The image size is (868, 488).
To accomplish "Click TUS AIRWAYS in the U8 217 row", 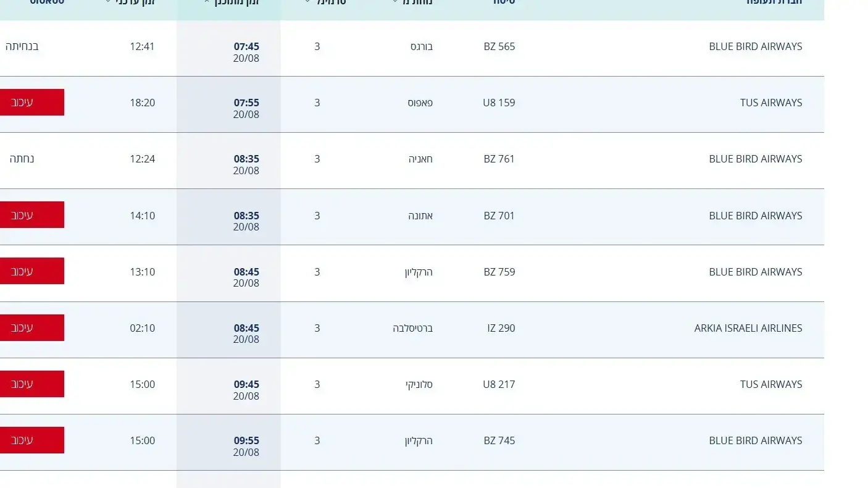I will [771, 384].
